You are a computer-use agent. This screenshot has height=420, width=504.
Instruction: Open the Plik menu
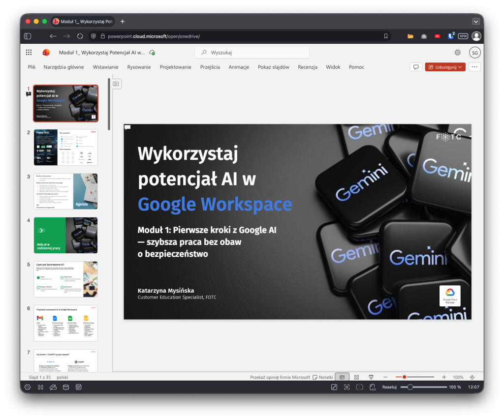31,67
